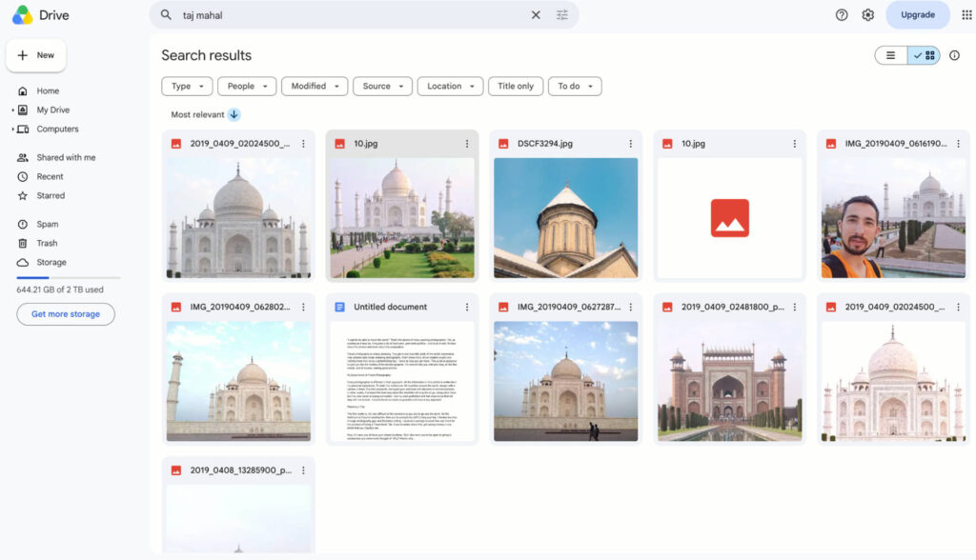Click the placeholder image icon in 10.jpg
The width and height of the screenshot is (976, 560).
[729, 218]
